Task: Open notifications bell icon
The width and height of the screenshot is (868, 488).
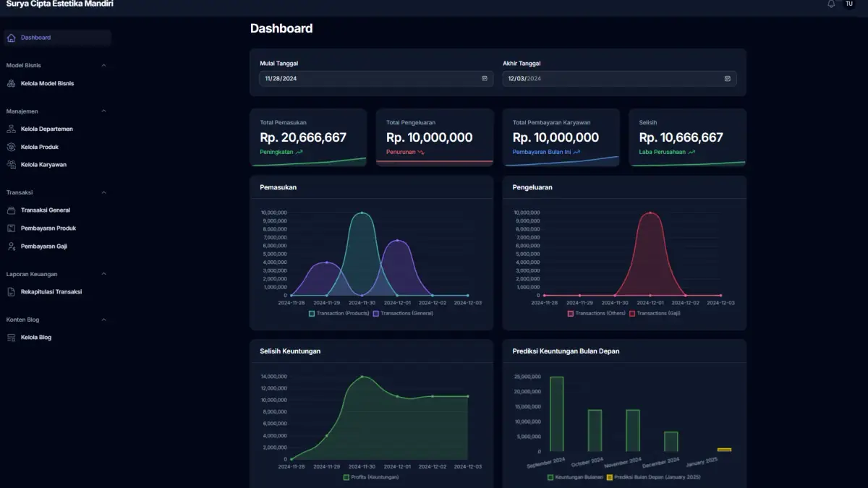Action: click(831, 4)
